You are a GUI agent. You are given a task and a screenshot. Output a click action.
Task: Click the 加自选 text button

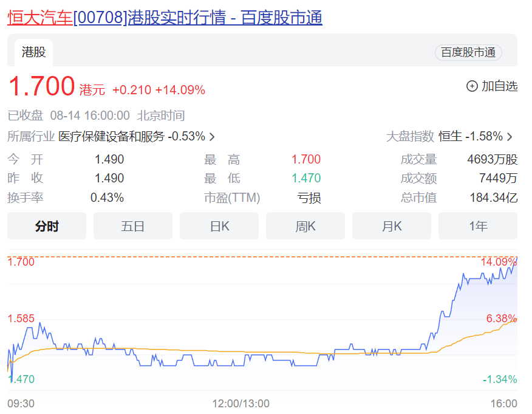[x=499, y=86]
